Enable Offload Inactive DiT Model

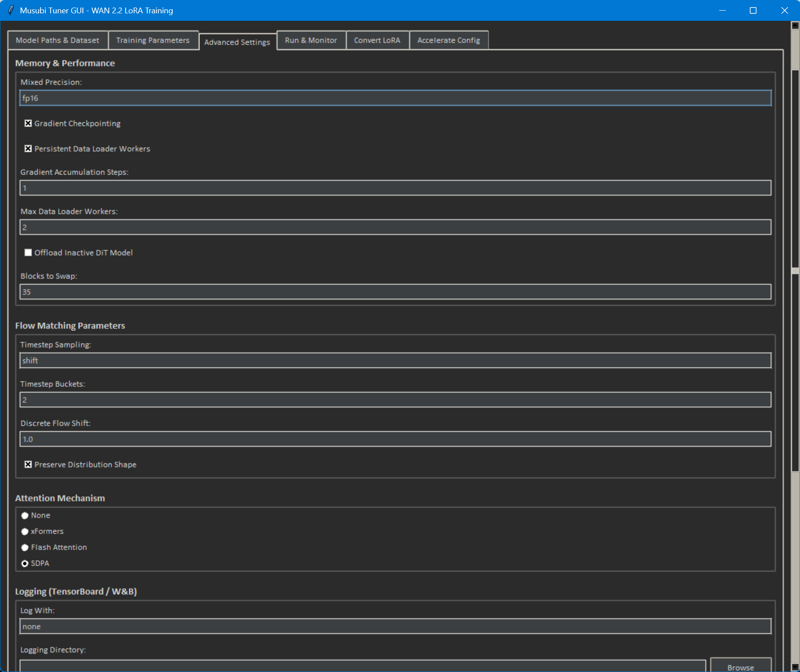[x=29, y=253]
